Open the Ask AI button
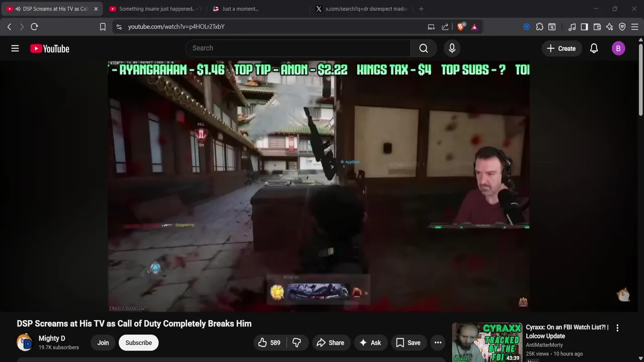The width and height of the screenshot is (644, 362). (370, 343)
